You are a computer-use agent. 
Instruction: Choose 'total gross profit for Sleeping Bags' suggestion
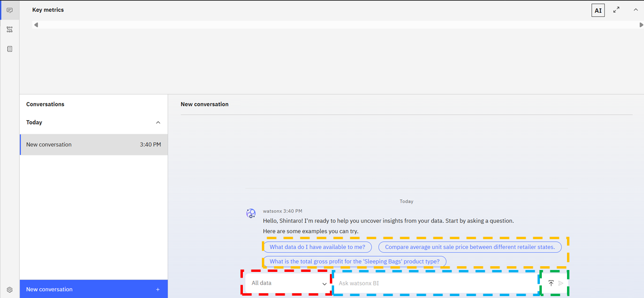[355, 261]
